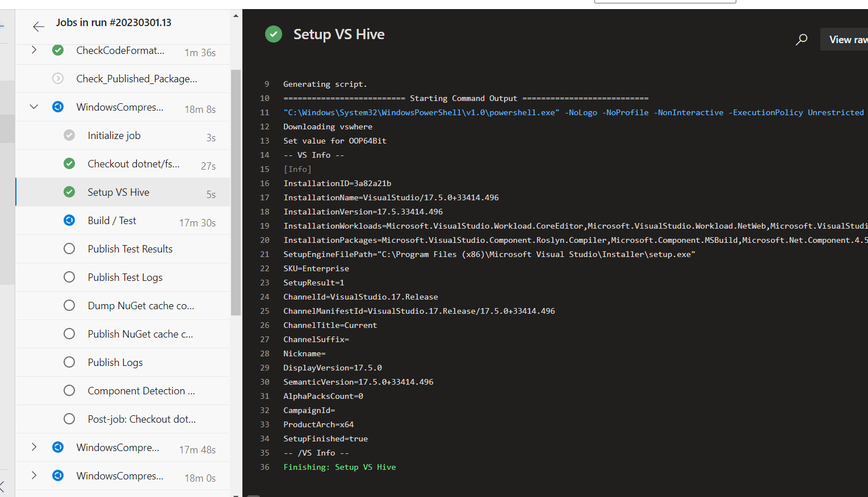Select the Dump NuGet cache step
The image size is (868, 497).
pyautogui.click(x=123, y=306)
